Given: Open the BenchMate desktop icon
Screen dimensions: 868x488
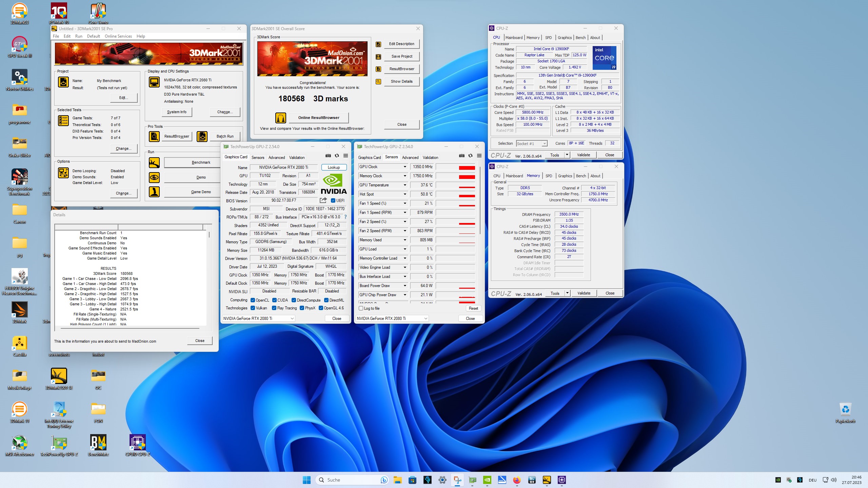Looking at the screenshot, I should pos(98,445).
